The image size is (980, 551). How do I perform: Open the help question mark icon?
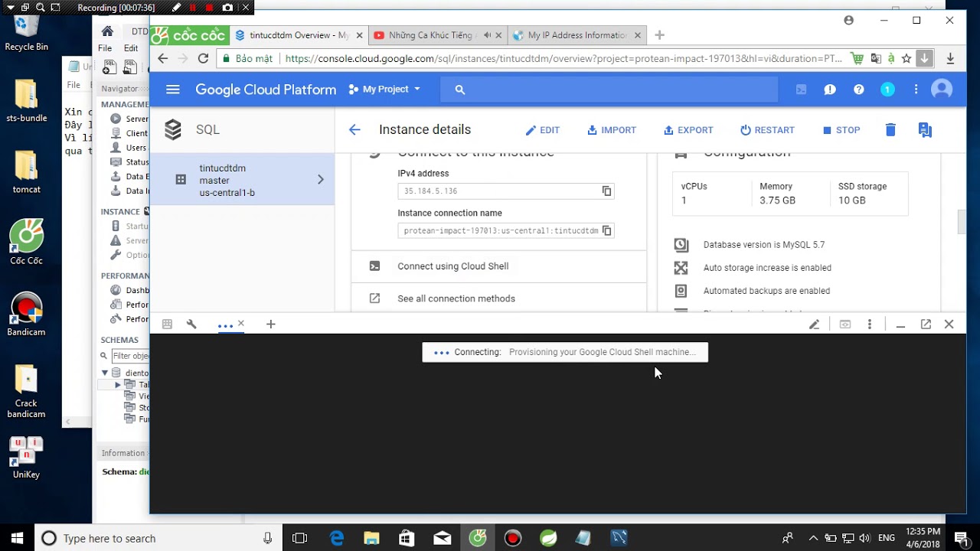pyautogui.click(x=859, y=90)
